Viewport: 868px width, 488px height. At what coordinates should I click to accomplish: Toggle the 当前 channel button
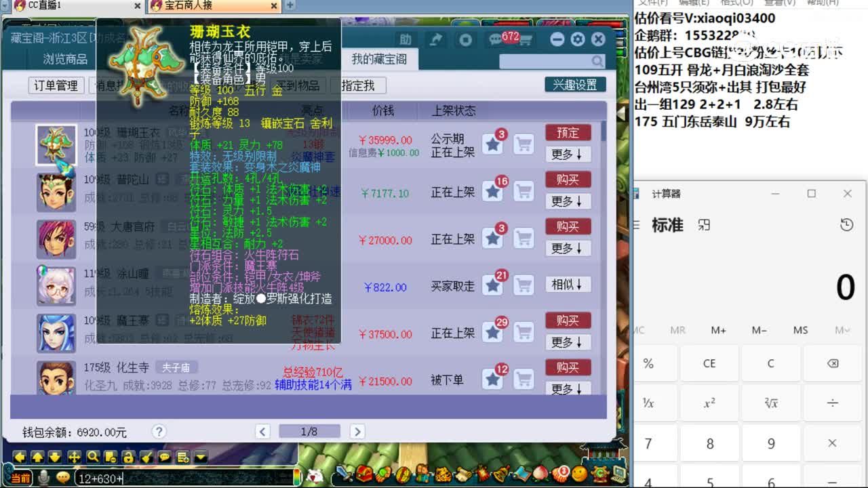[x=21, y=478]
